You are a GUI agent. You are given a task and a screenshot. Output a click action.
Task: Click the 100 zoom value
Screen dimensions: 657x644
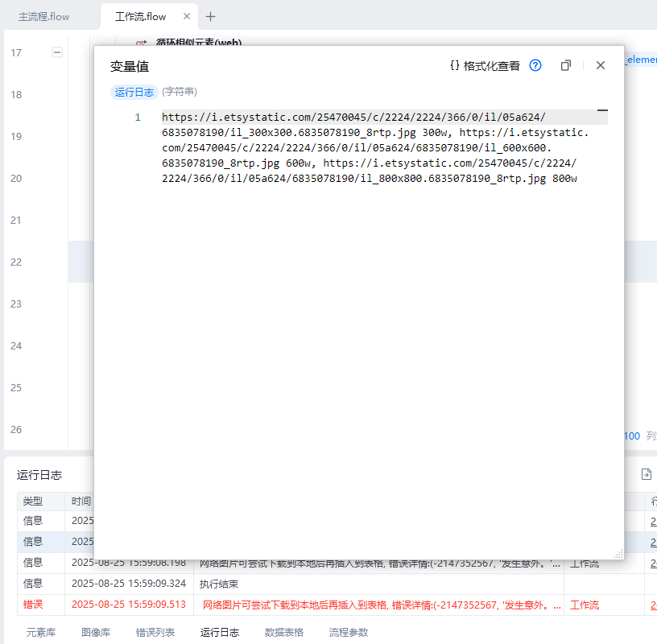pos(632,436)
